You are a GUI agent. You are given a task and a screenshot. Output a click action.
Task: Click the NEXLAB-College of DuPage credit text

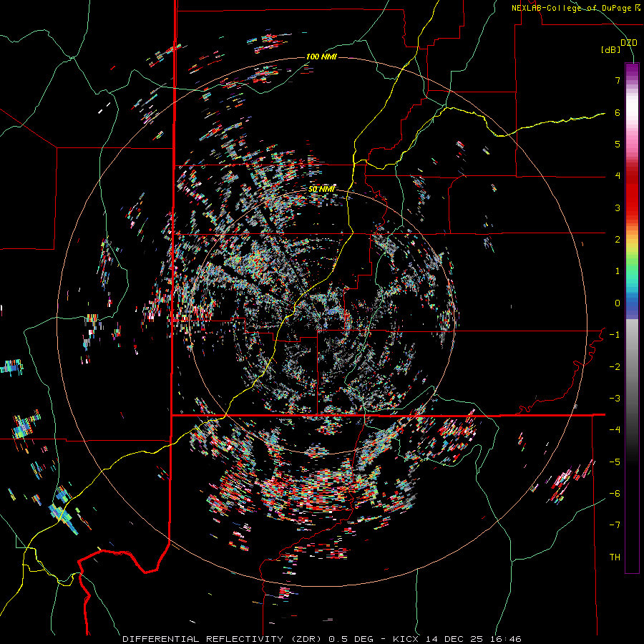point(575,8)
